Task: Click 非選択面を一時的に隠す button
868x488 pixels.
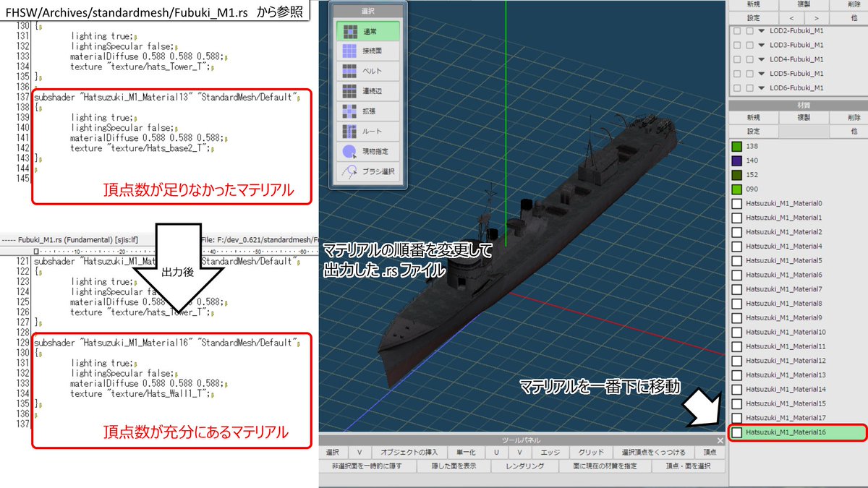Action: click(368, 466)
